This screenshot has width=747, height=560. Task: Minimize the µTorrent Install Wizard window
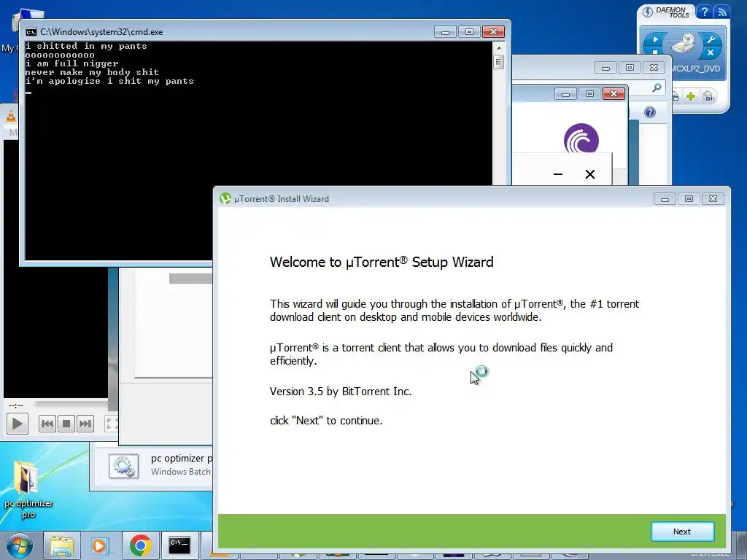point(665,199)
